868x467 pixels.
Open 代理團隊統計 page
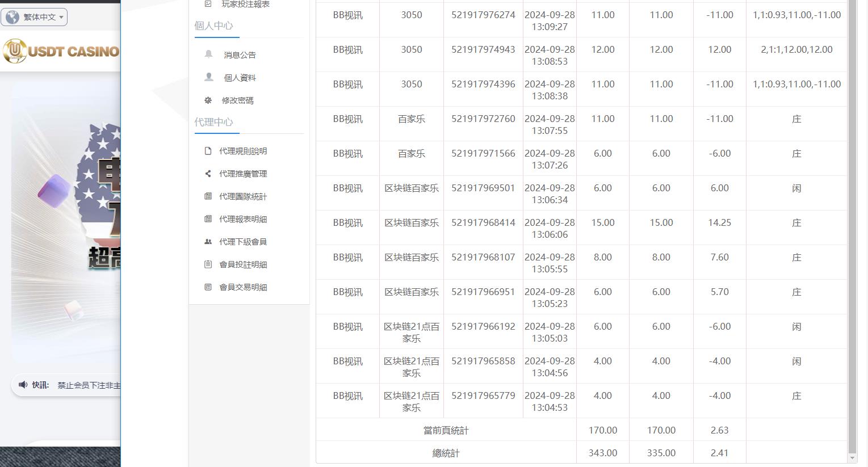(x=242, y=196)
